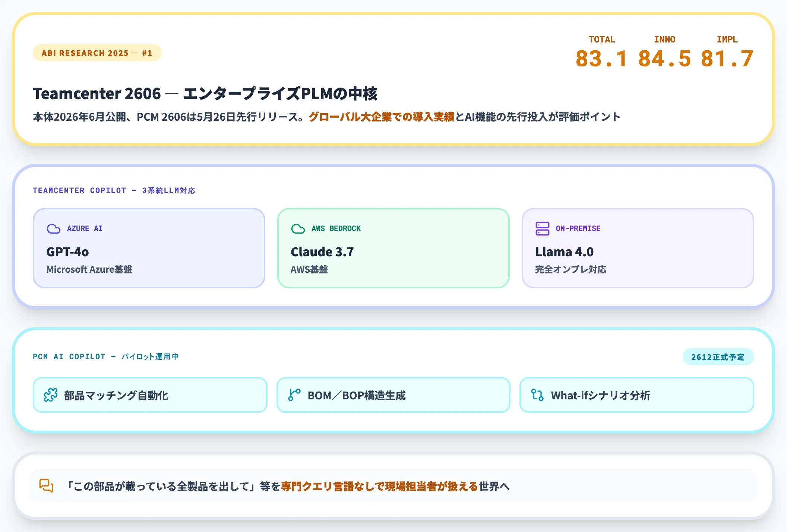The image size is (787, 532).
Task: Click the branch icon beside BOM/BOP構造生成
Action: coord(294,395)
